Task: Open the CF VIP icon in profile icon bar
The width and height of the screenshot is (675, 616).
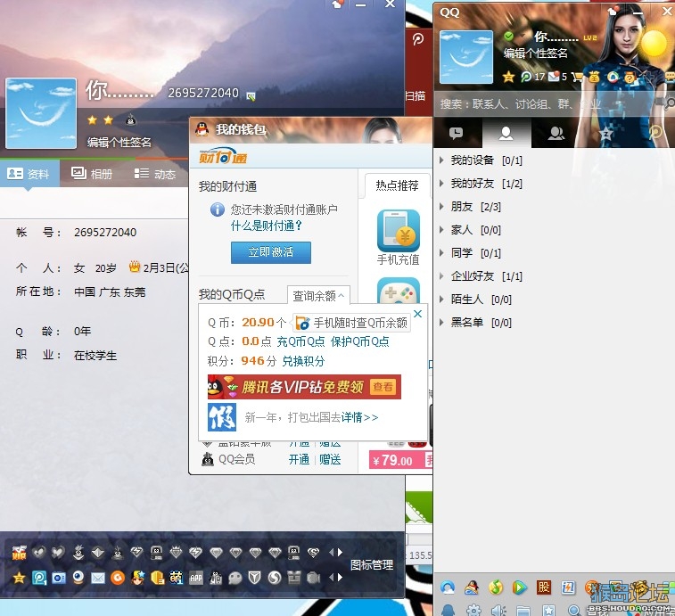Action: [x=20, y=553]
